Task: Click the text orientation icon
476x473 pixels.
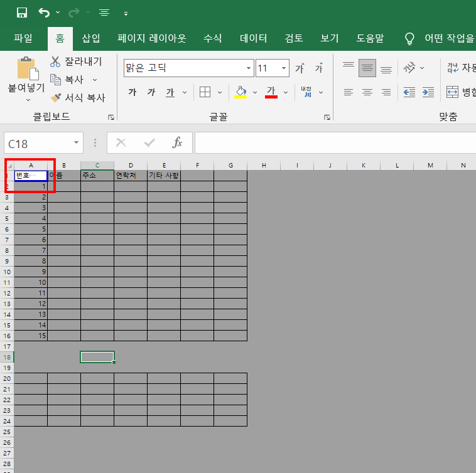Action: coord(409,68)
